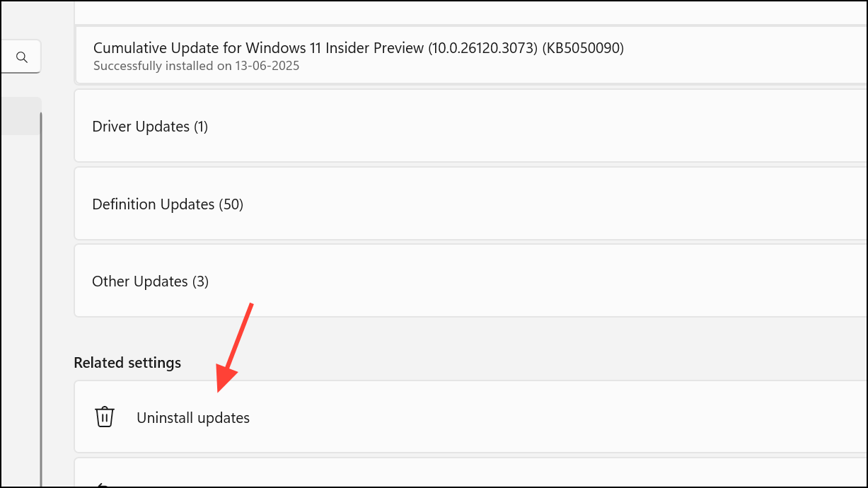
Task: Expand the Definition Updates (50) section
Action: (470, 204)
